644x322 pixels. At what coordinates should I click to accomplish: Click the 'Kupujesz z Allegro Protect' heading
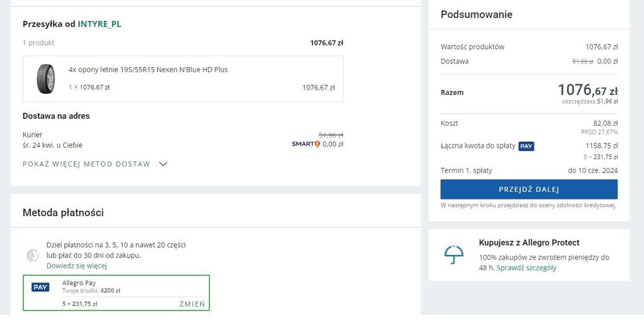click(529, 243)
